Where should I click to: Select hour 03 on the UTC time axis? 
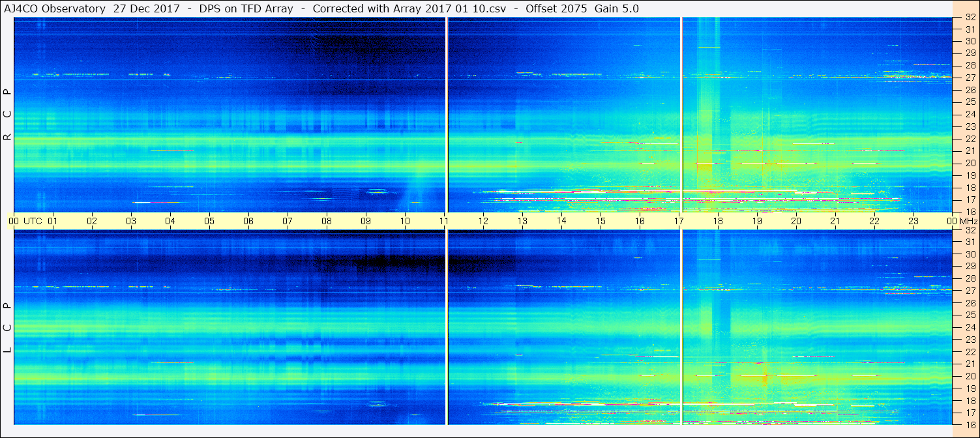tap(131, 221)
